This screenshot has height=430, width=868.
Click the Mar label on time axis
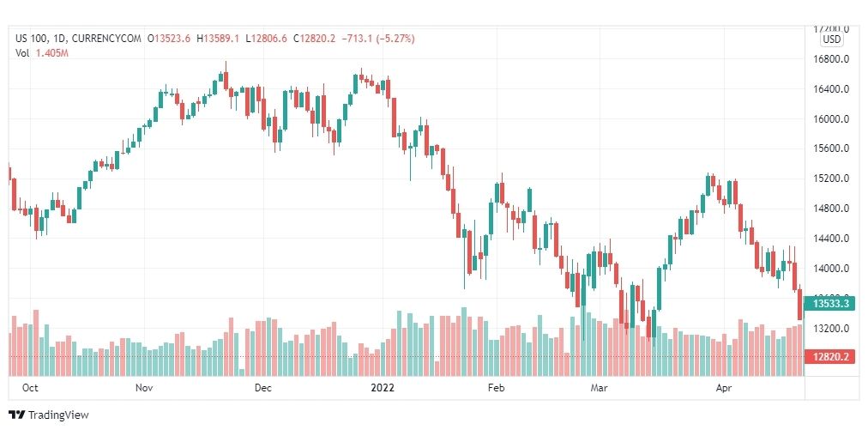(599, 388)
